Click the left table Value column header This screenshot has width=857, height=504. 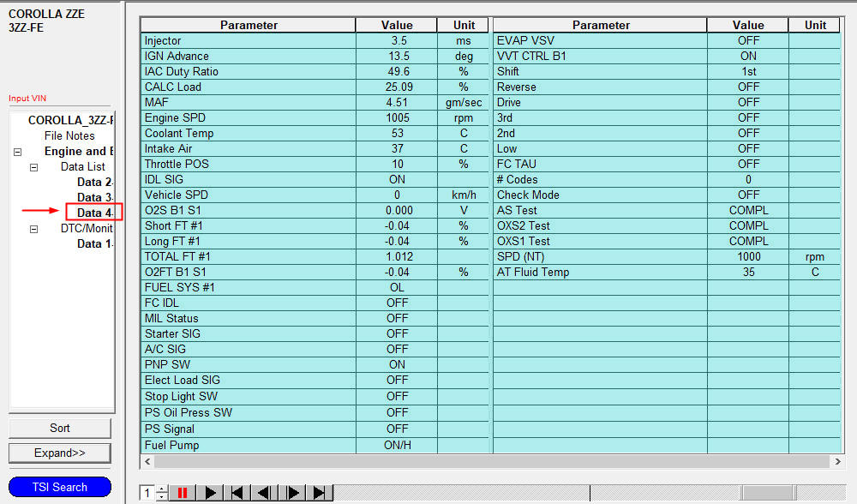397,25
